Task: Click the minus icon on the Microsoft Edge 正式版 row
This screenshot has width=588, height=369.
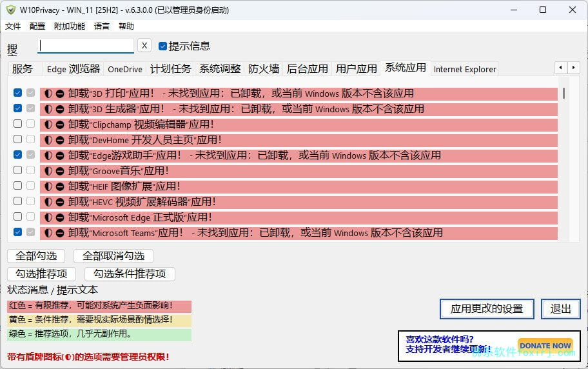Action: pos(59,217)
